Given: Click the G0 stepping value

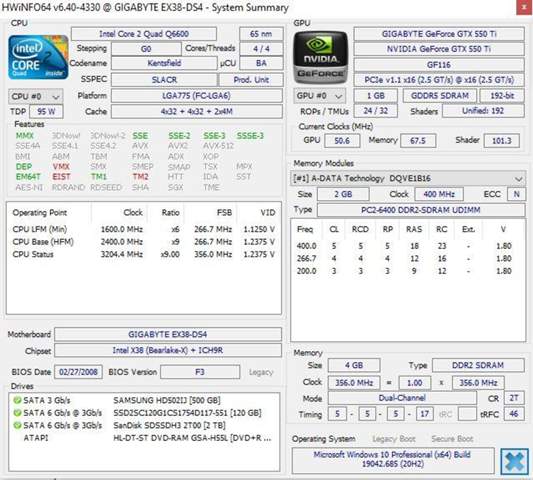Looking at the screenshot, I should click(x=146, y=49).
